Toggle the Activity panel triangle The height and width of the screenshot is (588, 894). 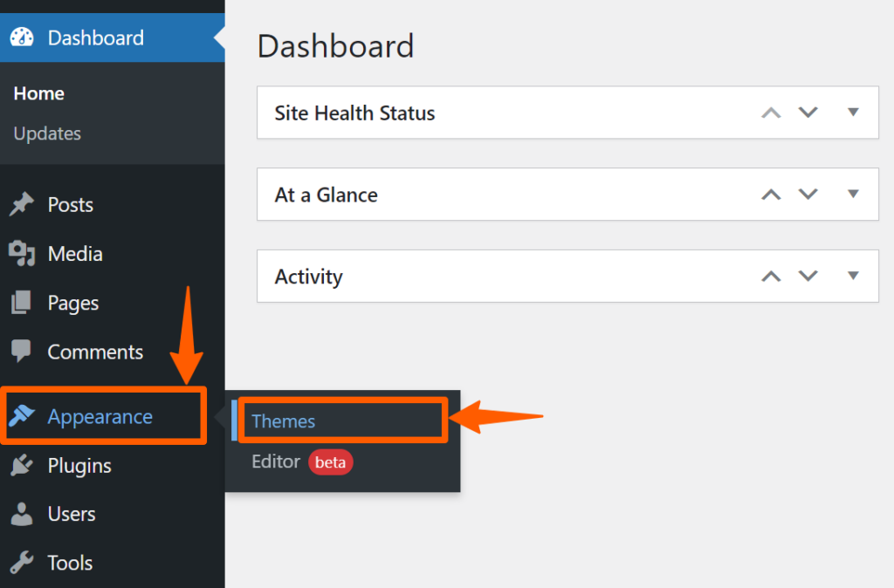[x=853, y=277]
